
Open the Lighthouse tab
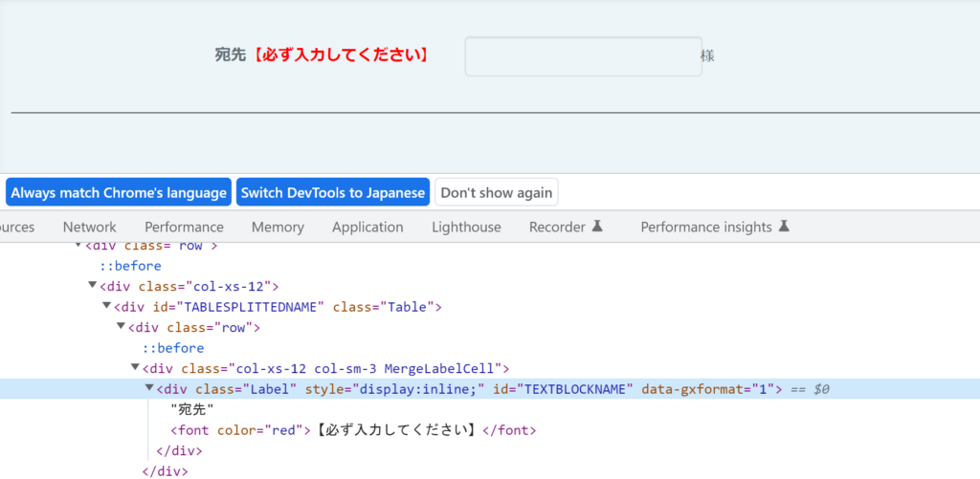pyautogui.click(x=466, y=227)
